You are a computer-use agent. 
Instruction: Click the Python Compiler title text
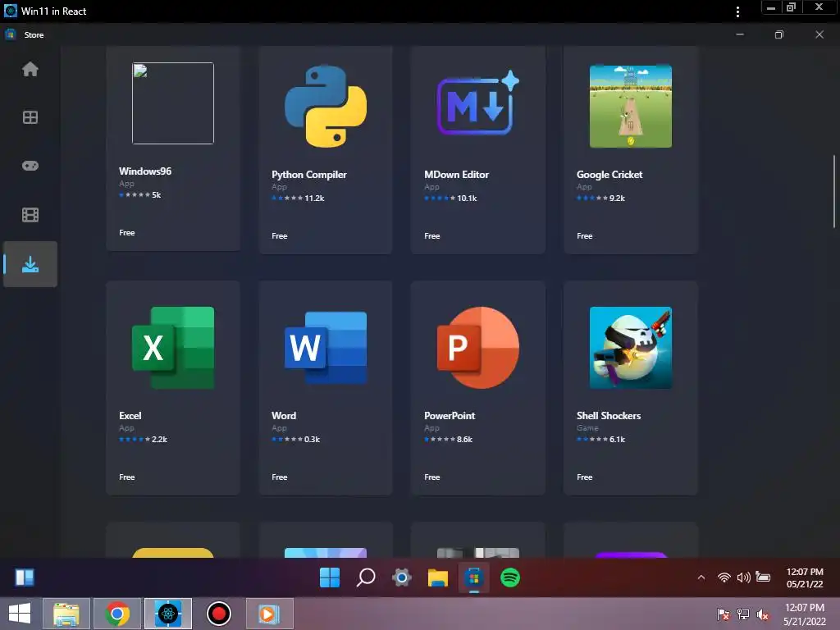[x=309, y=175]
